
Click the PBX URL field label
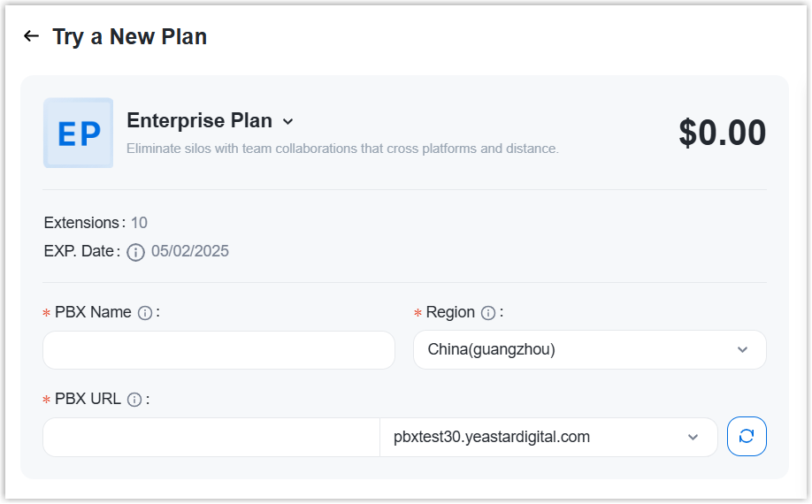click(88, 399)
